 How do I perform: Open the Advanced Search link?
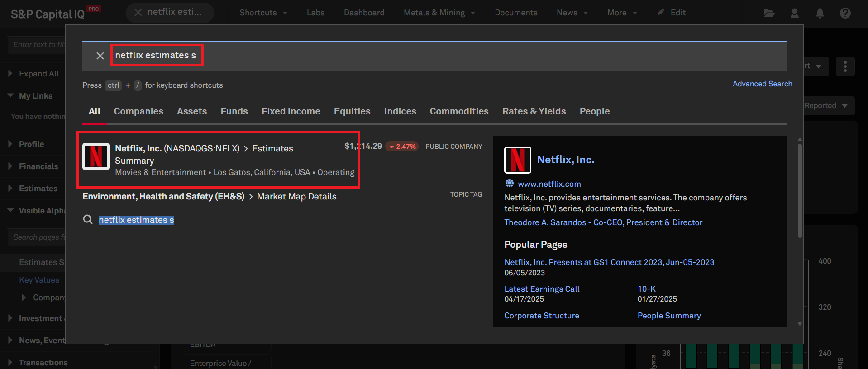pyautogui.click(x=762, y=84)
